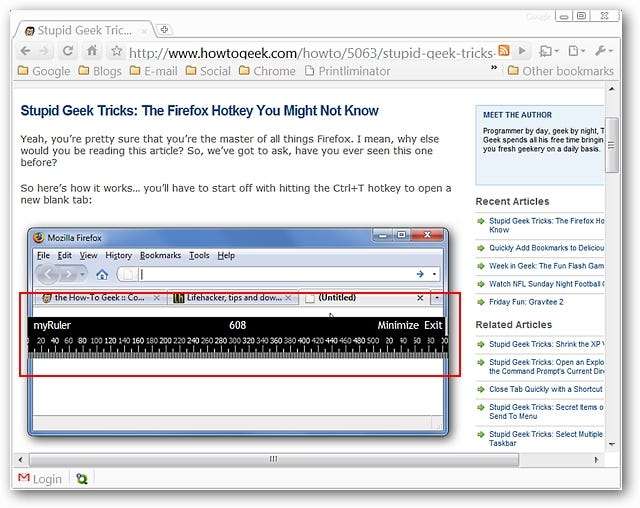Click the orange RSS feed icon

505,51
